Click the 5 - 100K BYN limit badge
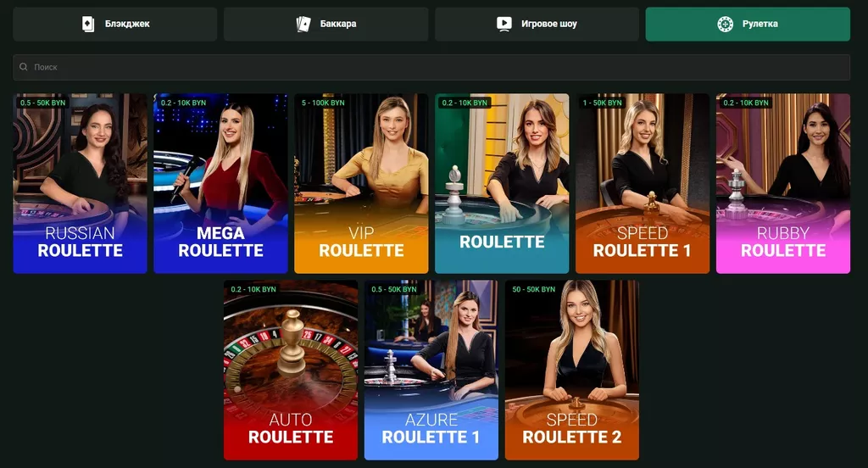The height and width of the screenshot is (468, 868). (x=323, y=103)
